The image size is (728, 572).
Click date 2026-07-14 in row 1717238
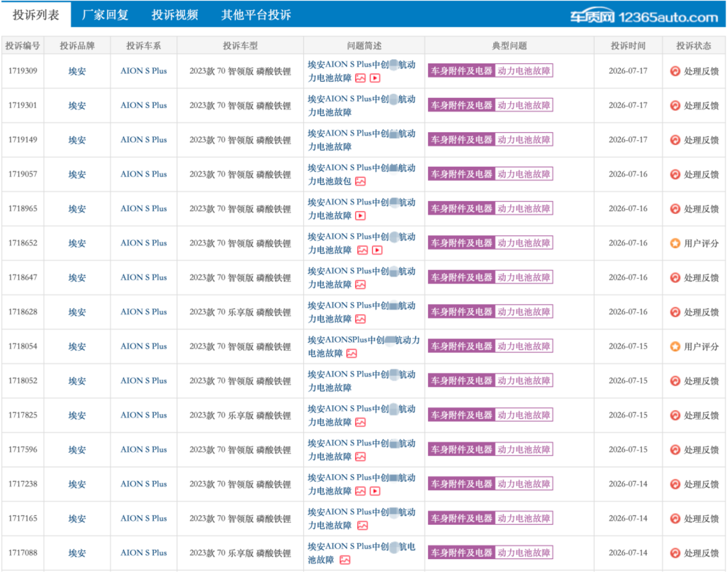628,484
